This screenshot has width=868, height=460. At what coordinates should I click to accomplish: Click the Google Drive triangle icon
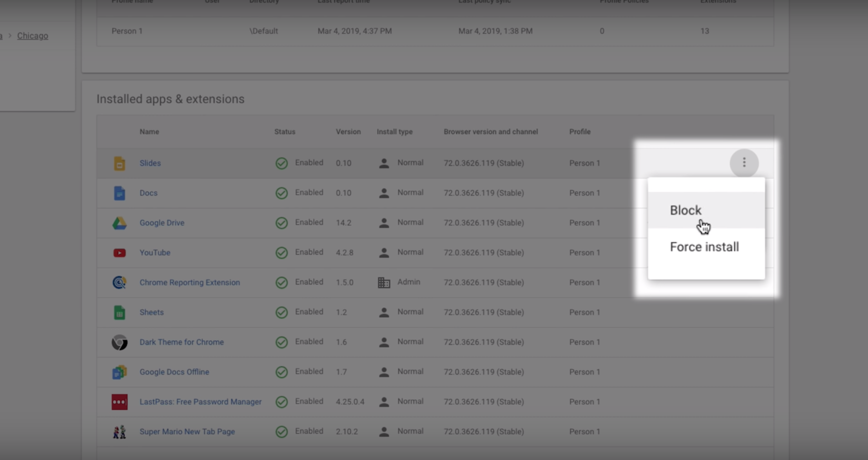coord(119,223)
